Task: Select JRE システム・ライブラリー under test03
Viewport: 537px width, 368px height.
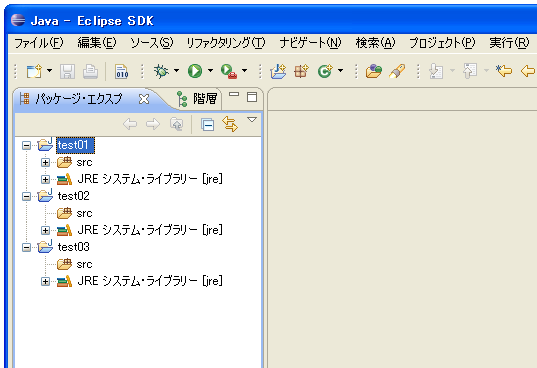Action: [150, 281]
